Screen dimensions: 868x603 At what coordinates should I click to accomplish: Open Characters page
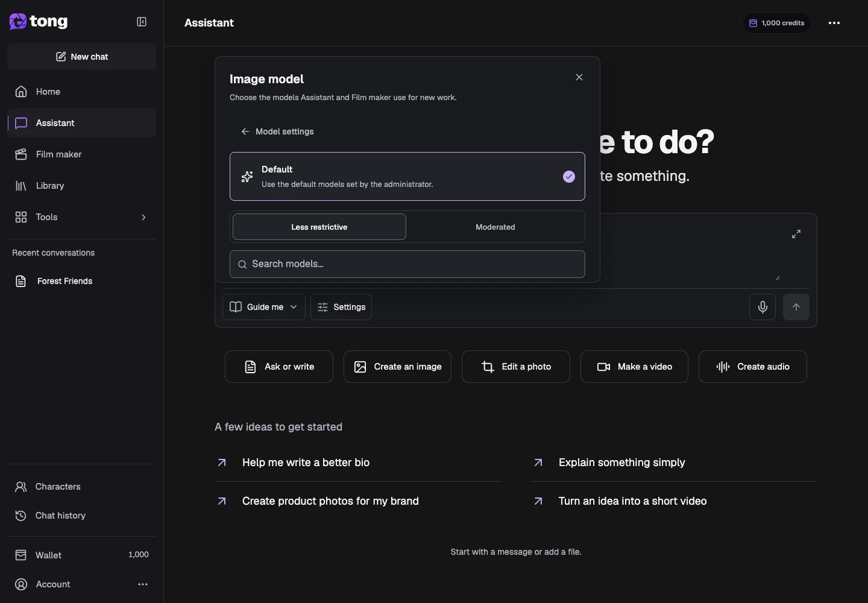[x=82, y=487]
